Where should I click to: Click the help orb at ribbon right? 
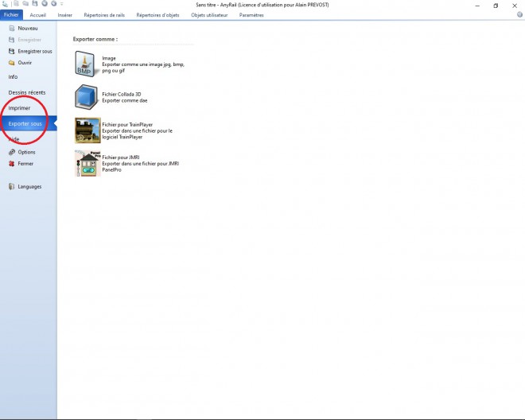519,14
